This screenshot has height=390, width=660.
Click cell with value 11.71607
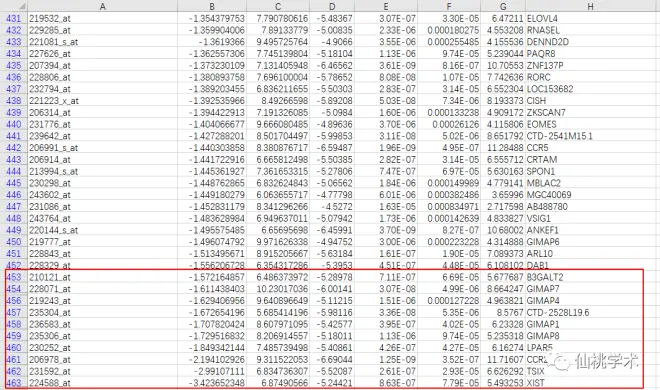(x=503, y=360)
